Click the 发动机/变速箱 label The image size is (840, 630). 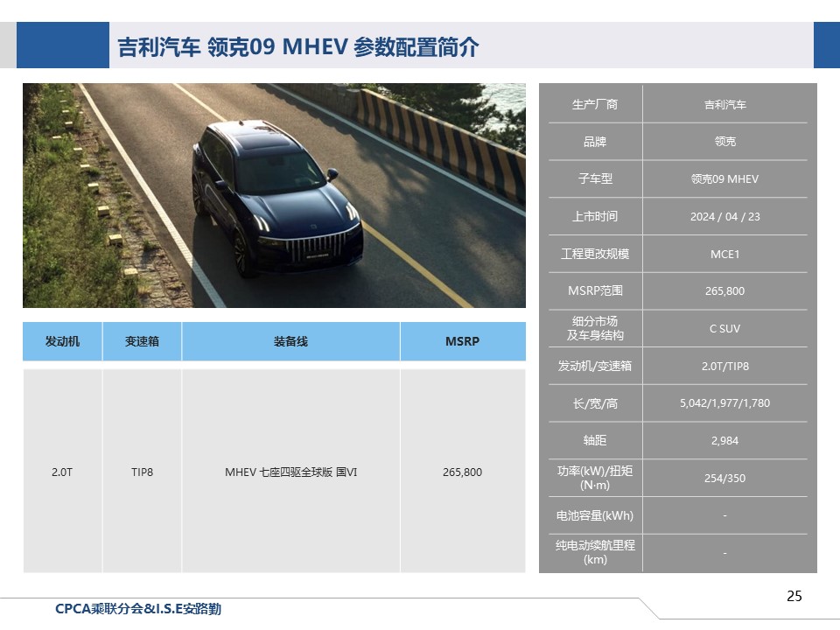(x=595, y=366)
